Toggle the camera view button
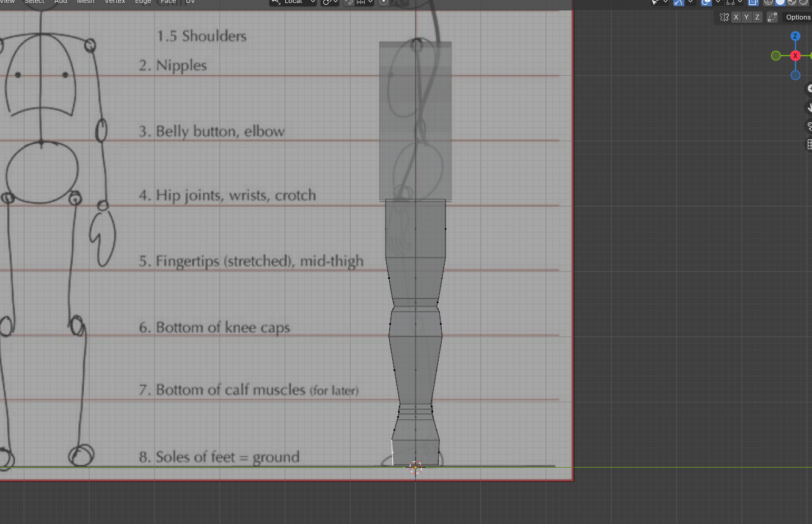This screenshot has width=812, height=524. coord(809,126)
